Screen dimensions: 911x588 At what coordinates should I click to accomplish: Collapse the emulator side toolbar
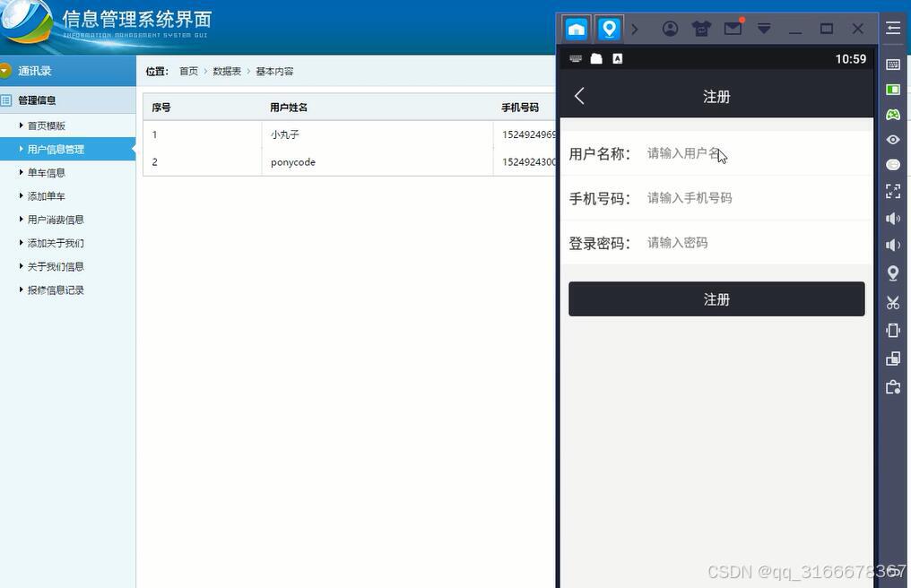(894, 28)
